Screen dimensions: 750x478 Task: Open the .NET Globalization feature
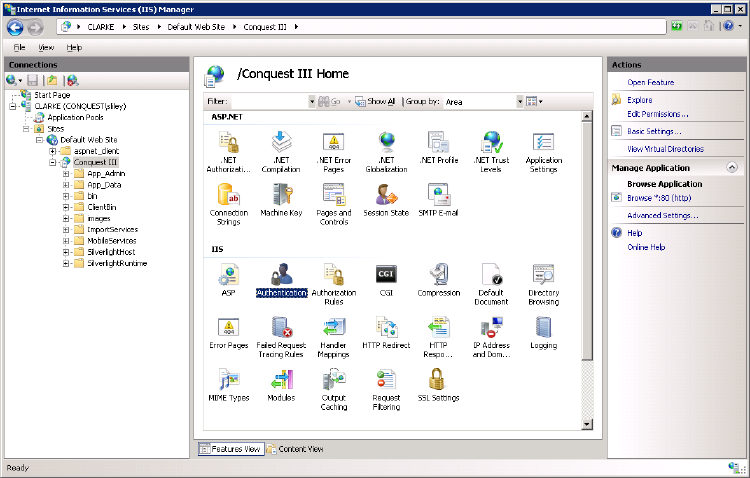click(x=386, y=152)
